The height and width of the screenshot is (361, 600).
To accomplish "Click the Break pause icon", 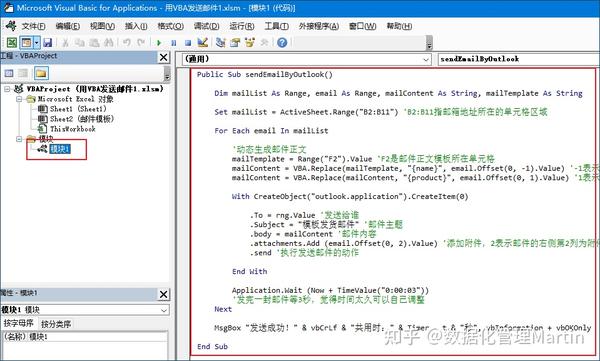I will coord(173,42).
